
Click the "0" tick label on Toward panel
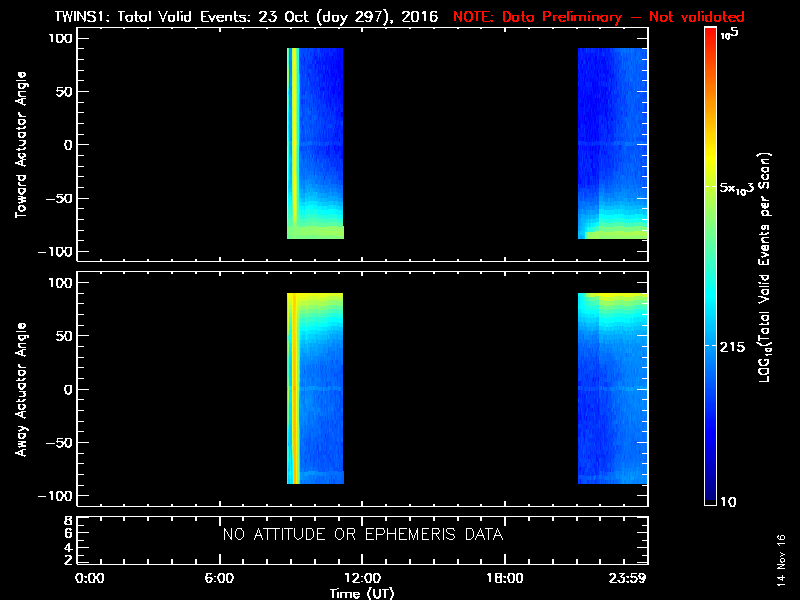point(68,145)
